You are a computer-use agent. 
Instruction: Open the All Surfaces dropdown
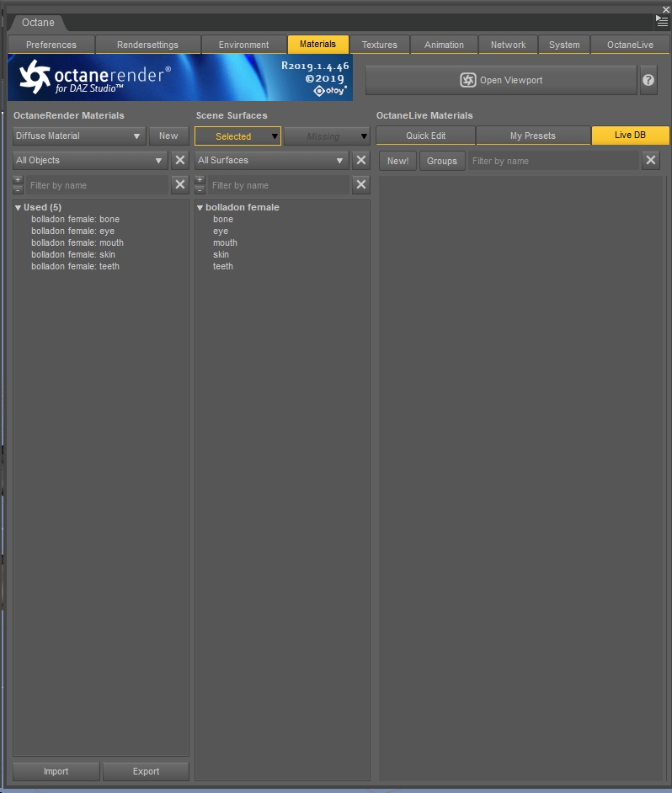[272, 160]
